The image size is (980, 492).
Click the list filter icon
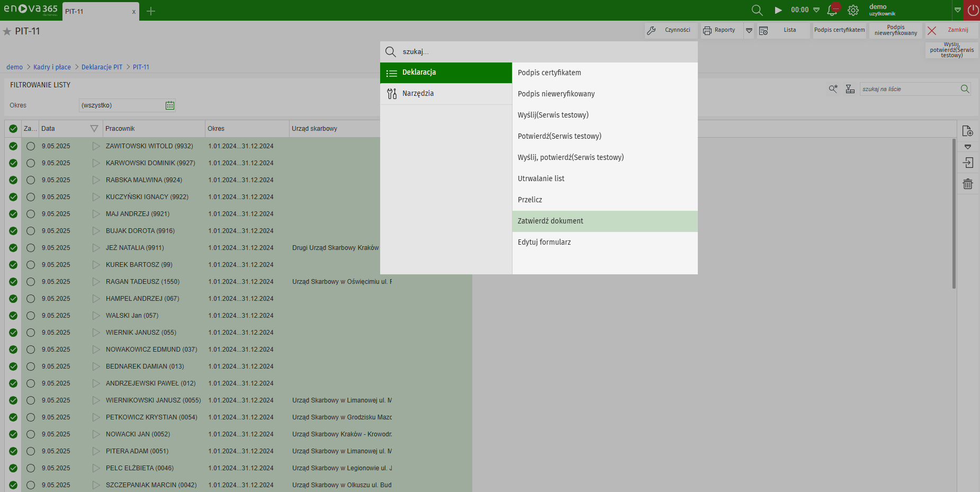[x=850, y=89]
